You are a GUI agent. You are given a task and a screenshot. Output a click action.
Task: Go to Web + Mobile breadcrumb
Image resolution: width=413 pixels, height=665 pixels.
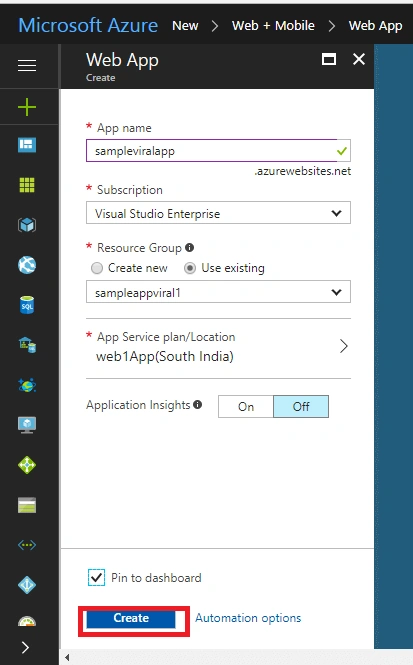273,25
